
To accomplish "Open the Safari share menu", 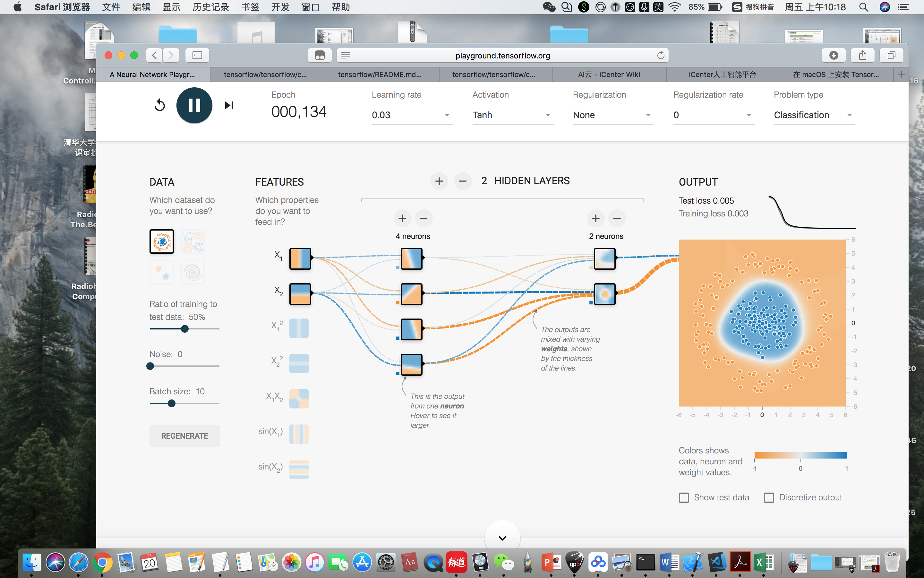I will [x=862, y=56].
